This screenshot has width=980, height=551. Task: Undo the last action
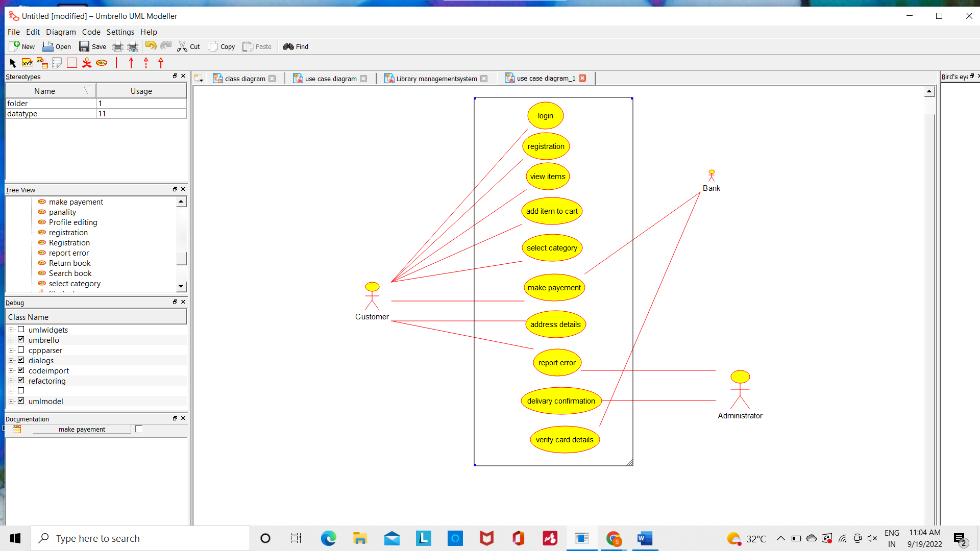151,46
